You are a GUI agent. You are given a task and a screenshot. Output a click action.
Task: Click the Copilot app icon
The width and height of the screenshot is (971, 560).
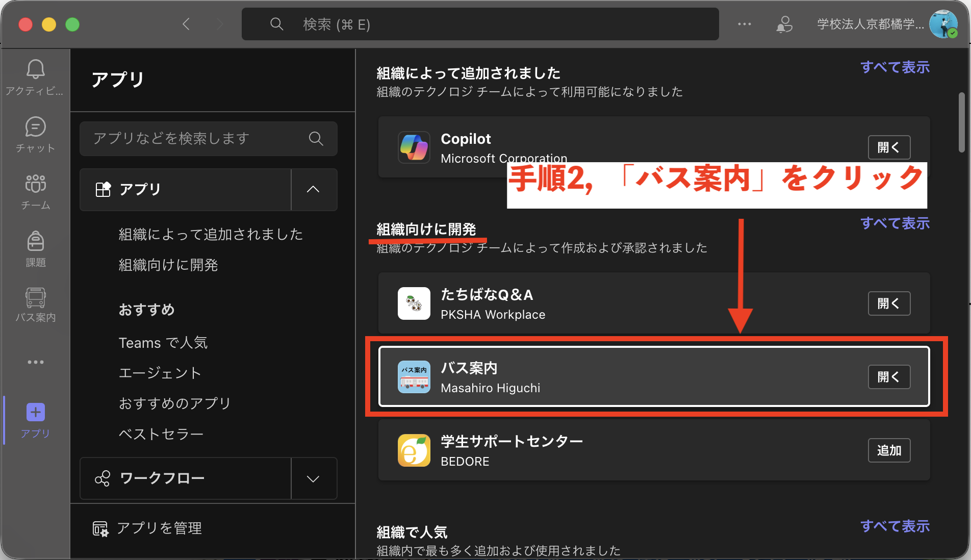click(x=414, y=147)
